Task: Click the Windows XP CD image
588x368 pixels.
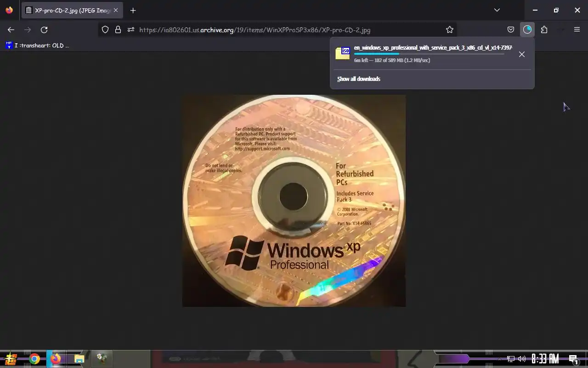Action: click(x=294, y=201)
